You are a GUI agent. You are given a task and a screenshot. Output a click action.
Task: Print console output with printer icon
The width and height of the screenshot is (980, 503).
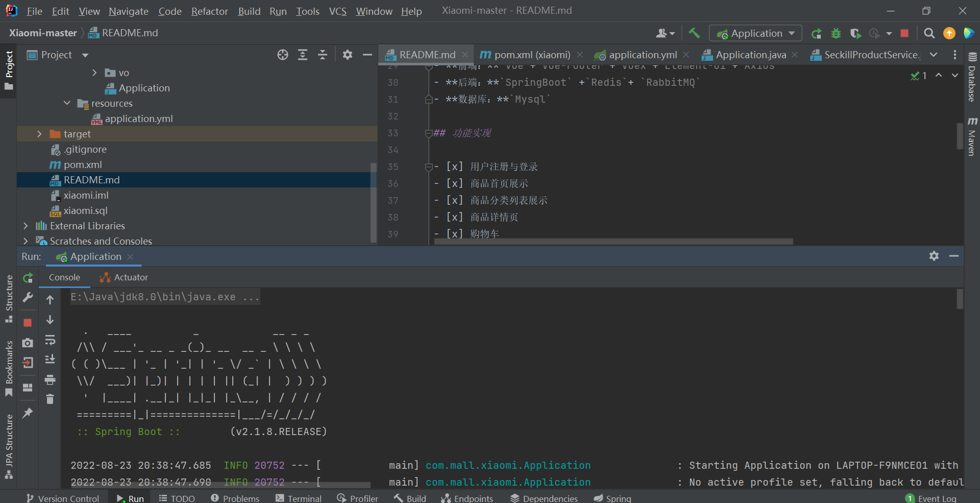pyautogui.click(x=50, y=379)
